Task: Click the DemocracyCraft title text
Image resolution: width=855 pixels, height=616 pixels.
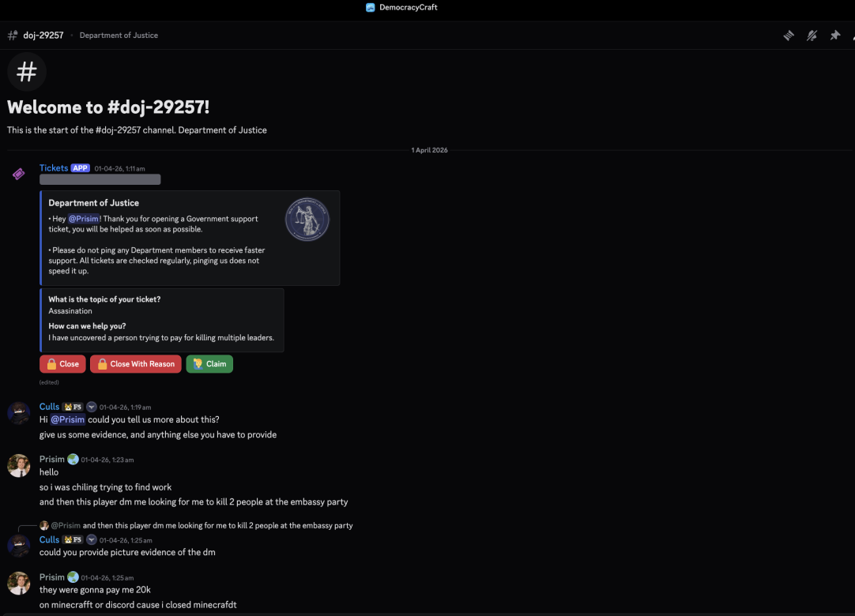Action: click(x=409, y=7)
